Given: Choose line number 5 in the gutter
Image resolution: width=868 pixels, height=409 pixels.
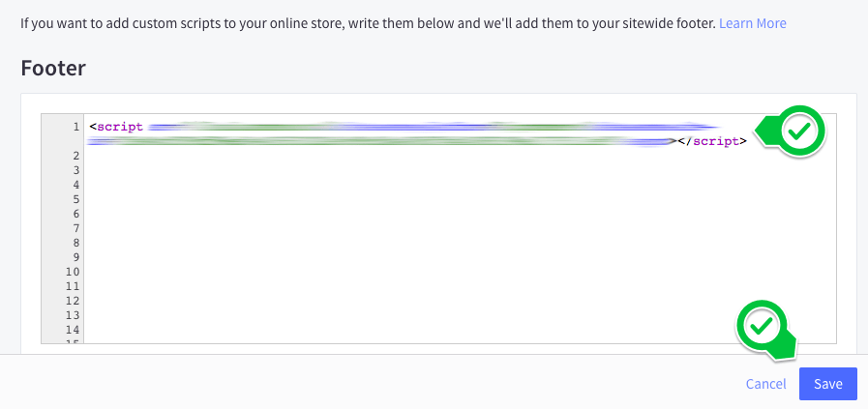Looking at the screenshot, I should (75, 199).
